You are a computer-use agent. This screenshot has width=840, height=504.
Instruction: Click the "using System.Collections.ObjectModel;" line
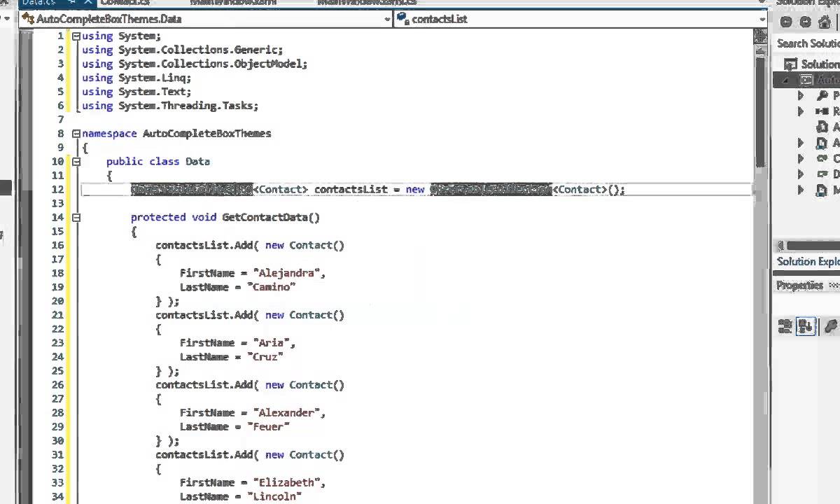[195, 64]
